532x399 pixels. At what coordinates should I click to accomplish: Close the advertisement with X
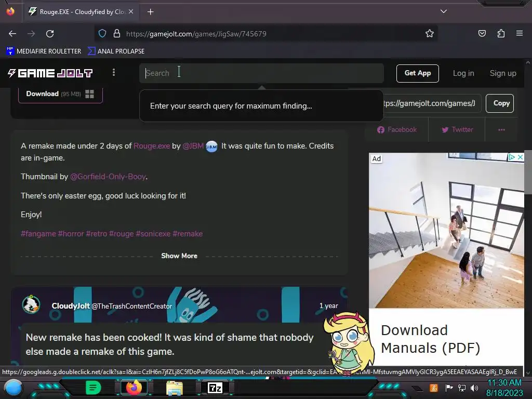tap(520, 157)
